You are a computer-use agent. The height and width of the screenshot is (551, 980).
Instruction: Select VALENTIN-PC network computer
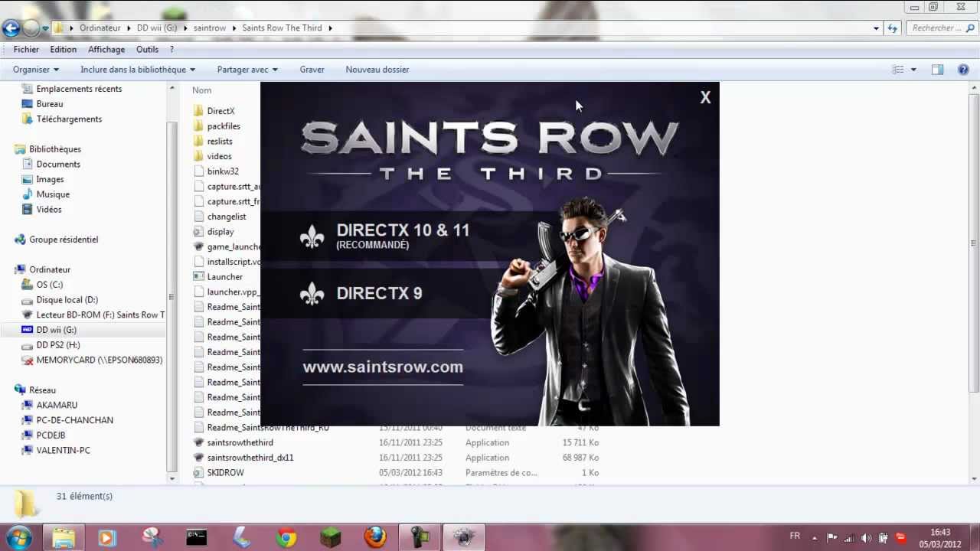coord(56,450)
